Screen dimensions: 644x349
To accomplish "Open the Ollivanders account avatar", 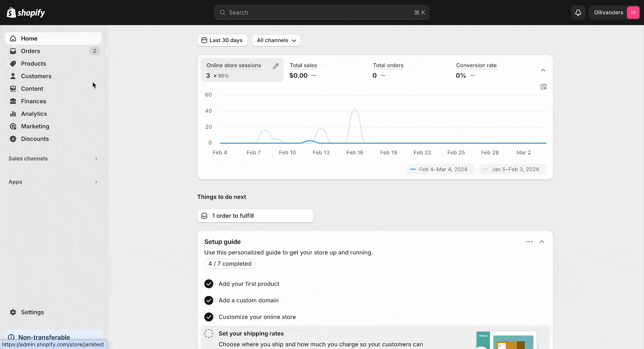I will [633, 12].
